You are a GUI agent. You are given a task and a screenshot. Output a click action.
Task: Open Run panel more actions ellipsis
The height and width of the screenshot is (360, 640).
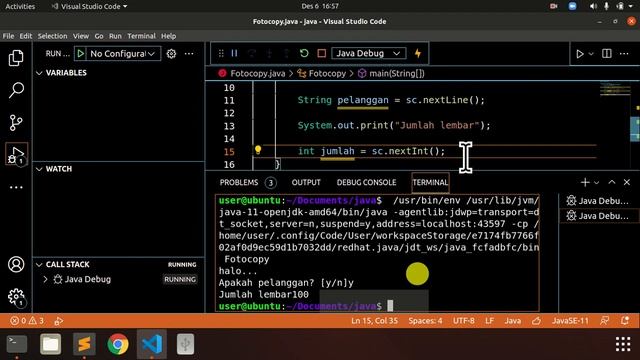[x=189, y=53]
